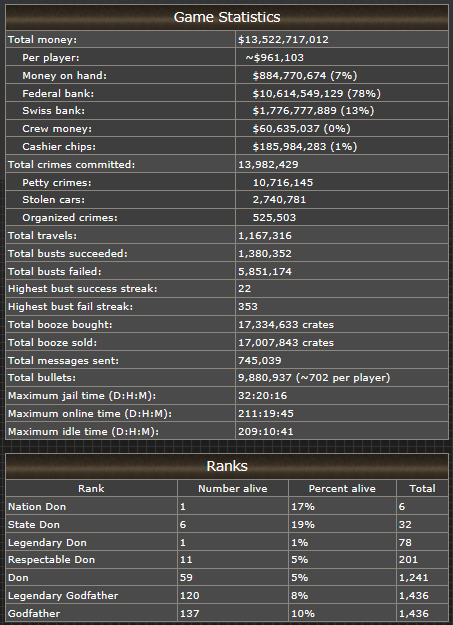453x625 pixels.
Task: Click the Percent alive column header
Action: click(x=342, y=488)
